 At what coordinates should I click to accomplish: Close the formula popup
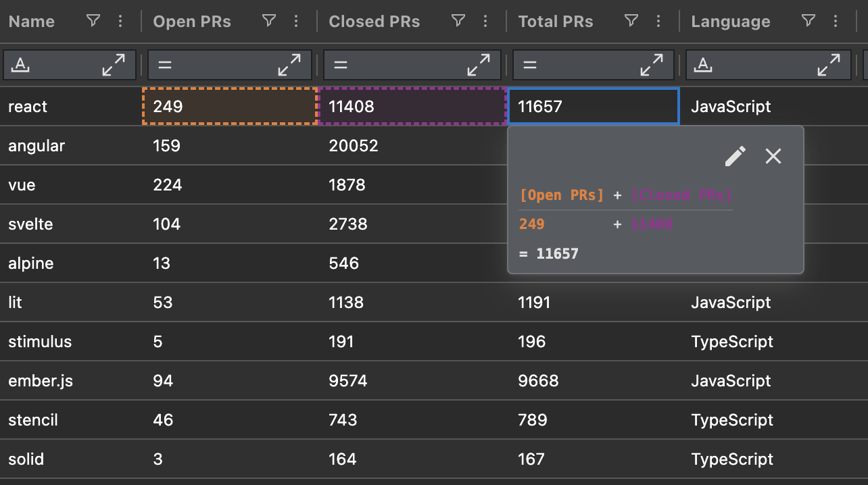773,156
